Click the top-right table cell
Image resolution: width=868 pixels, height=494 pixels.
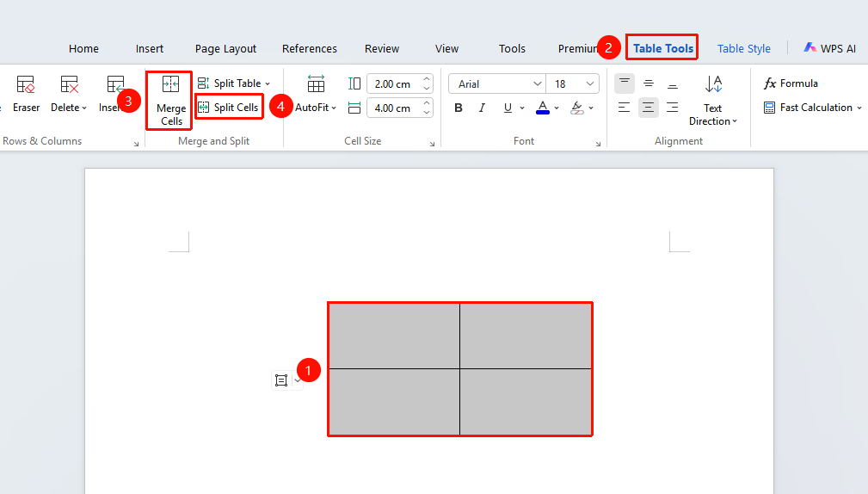click(526, 336)
